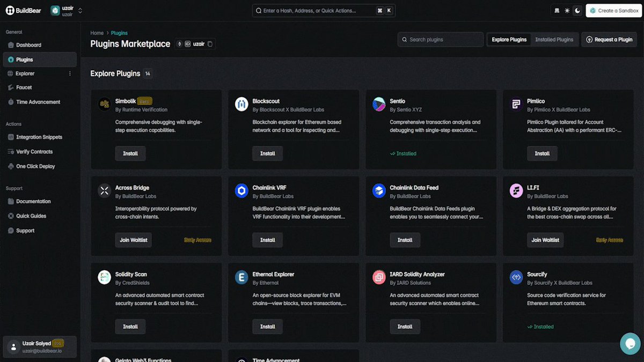Open Dashboard in the sidebar

pyautogui.click(x=40, y=45)
